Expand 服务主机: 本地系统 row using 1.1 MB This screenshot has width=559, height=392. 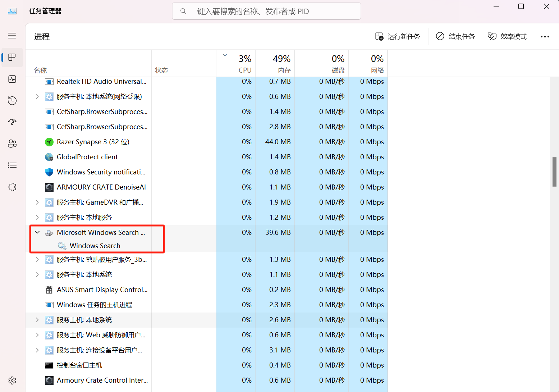(x=37, y=275)
